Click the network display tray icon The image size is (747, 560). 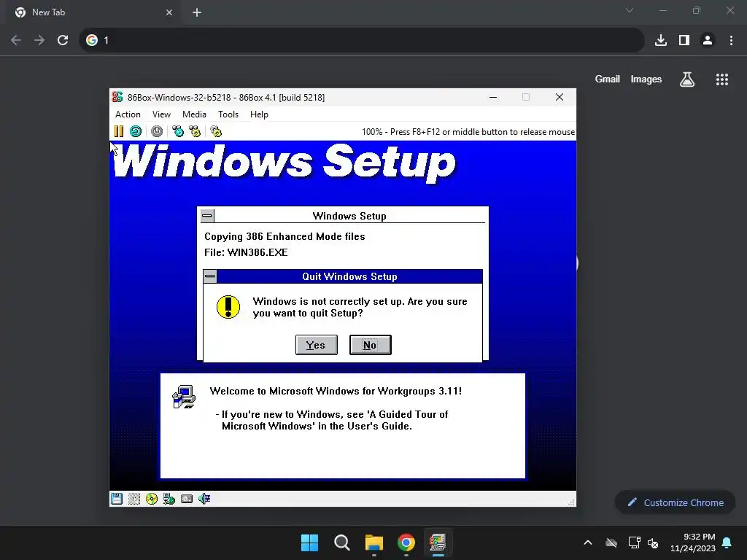coord(634,542)
